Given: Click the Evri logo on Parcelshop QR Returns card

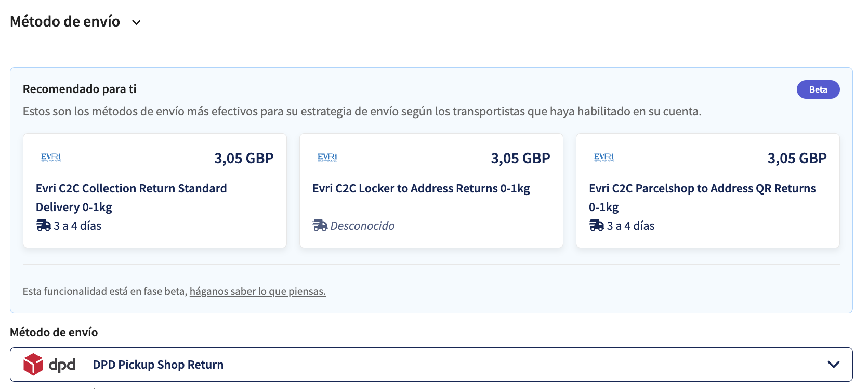Looking at the screenshot, I should (604, 157).
